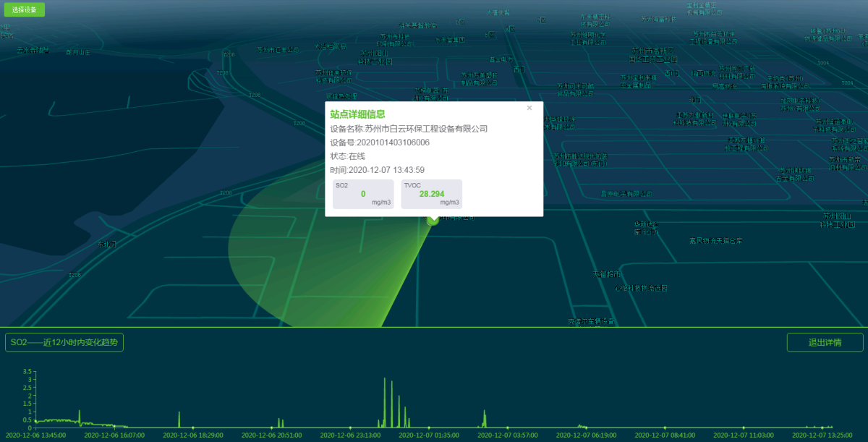868x442 pixels.
Task: Click the 状态:在线 status line
Action: [348, 156]
